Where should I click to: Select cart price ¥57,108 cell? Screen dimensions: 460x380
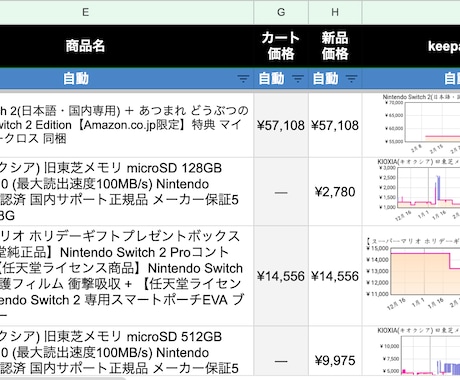(x=281, y=125)
